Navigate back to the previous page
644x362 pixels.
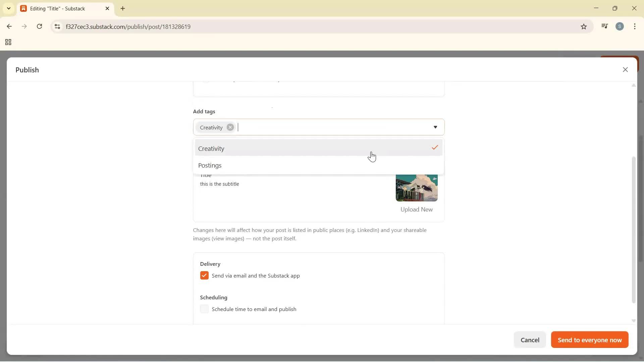(x=9, y=26)
